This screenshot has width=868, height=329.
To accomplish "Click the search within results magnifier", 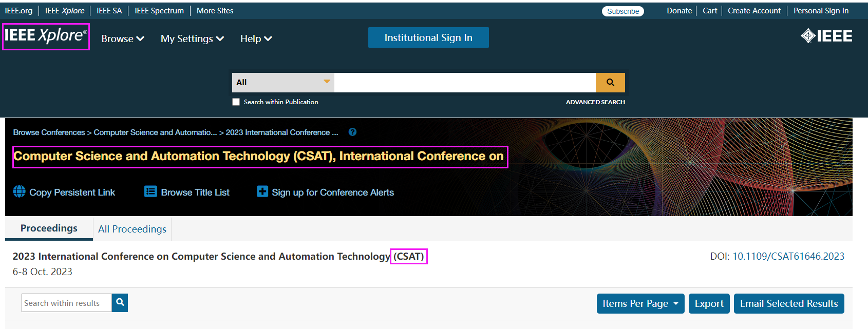I will click(120, 303).
